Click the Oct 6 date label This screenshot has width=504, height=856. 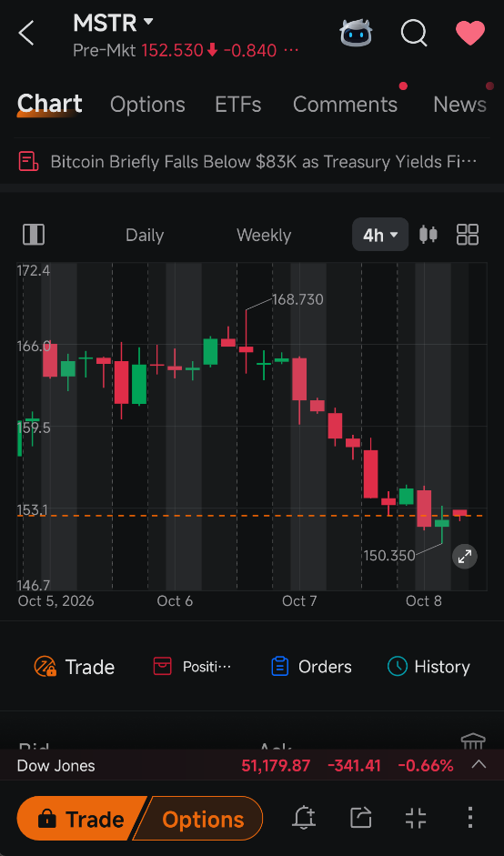point(175,601)
